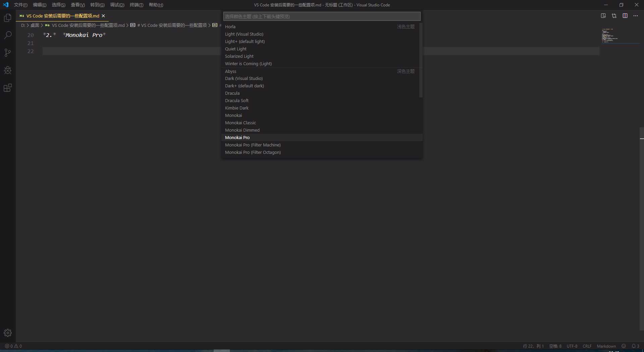The image size is (644, 352).
Task: Open the Search view in the activity bar
Action: pos(7,35)
